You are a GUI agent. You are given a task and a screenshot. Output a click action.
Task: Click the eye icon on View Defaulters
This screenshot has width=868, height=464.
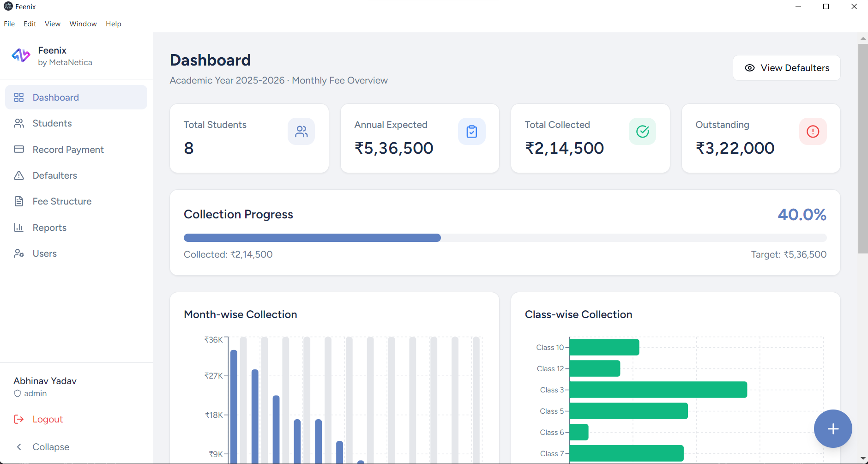[750, 68]
